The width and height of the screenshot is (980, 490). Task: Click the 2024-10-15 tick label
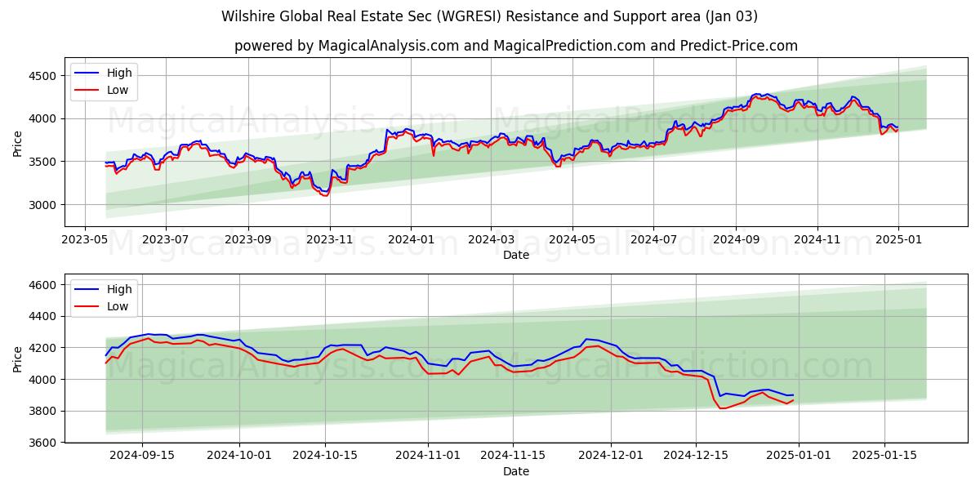tap(325, 456)
